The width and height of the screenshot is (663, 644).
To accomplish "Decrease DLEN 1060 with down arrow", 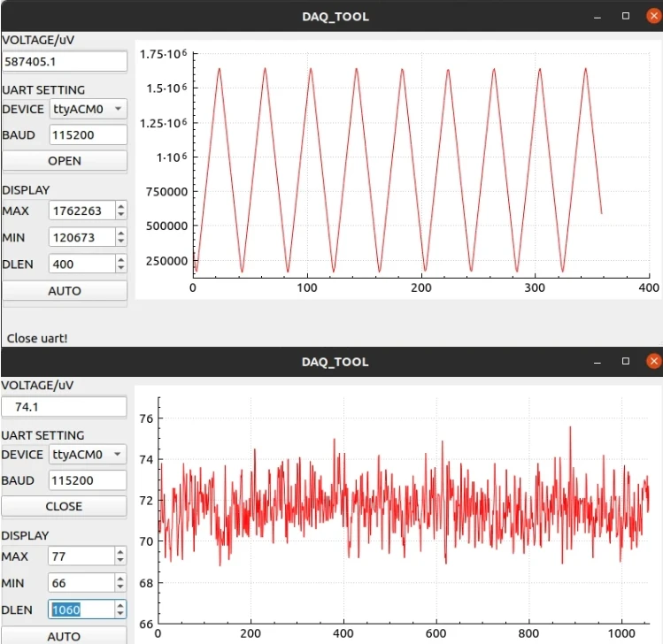I will click(x=120, y=614).
